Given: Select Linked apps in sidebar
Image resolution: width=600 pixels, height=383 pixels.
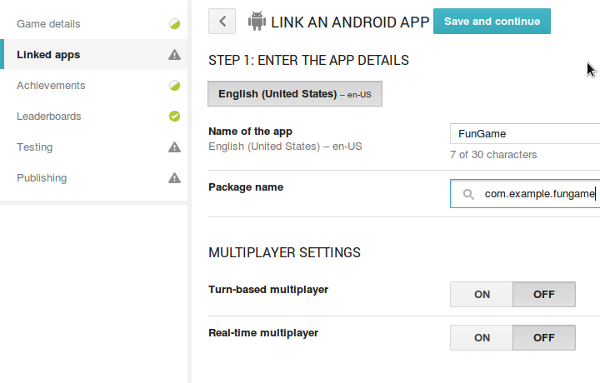Looking at the screenshot, I should [94, 54].
